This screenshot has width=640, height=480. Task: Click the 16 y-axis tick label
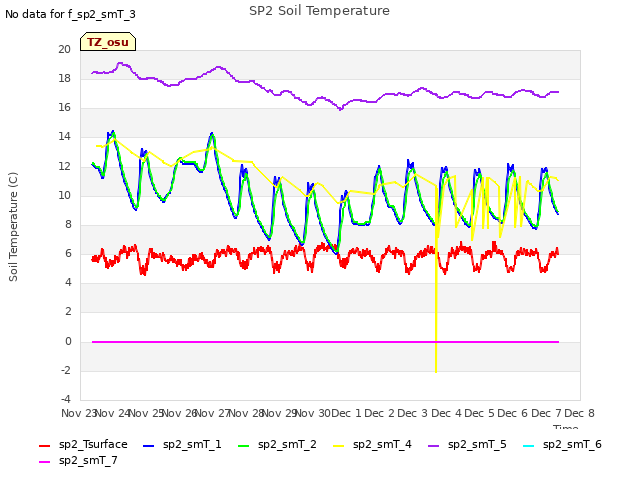click(64, 108)
